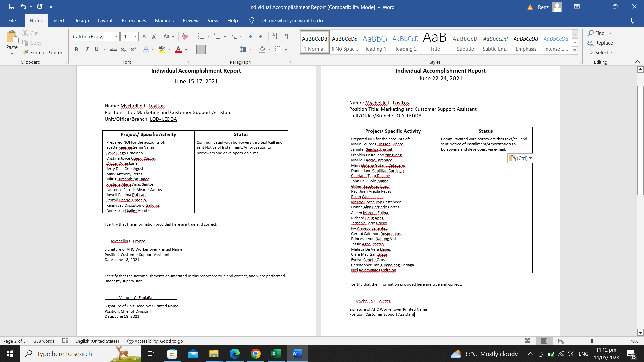Click the Replace button

click(600, 43)
